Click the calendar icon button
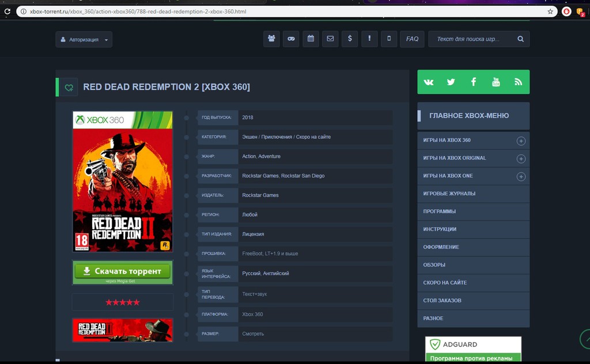 click(x=311, y=39)
